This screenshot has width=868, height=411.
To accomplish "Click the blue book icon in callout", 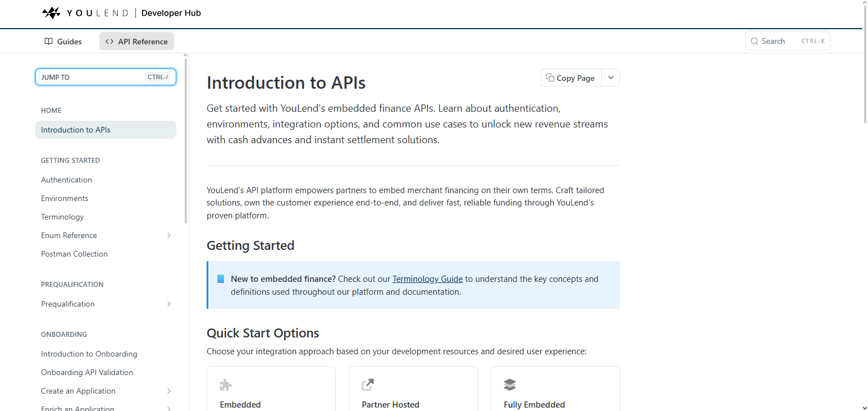I will point(221,278).
